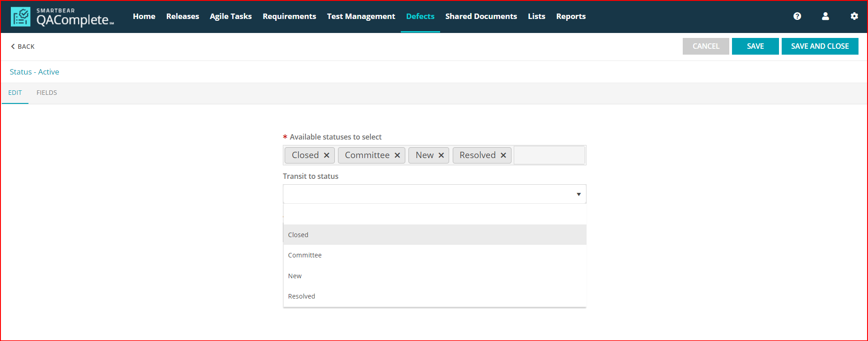Click the QAComplete logo icon
Viewport: 868px width, 341px height.
pos(21,17)
